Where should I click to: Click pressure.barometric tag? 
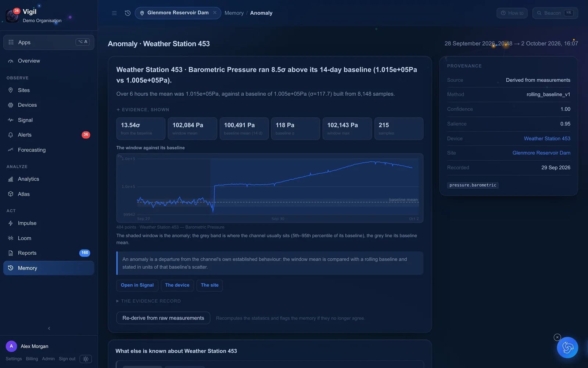pos(473,185)
